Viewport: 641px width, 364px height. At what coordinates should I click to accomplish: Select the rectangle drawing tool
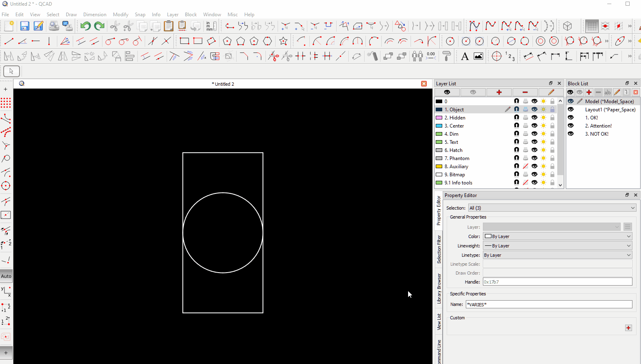click(184, 41)
